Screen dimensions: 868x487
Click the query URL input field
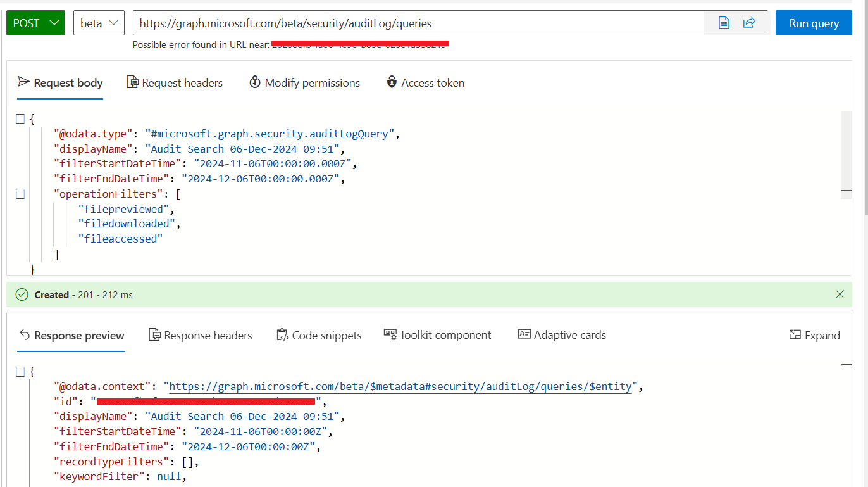tap(418, 23)
